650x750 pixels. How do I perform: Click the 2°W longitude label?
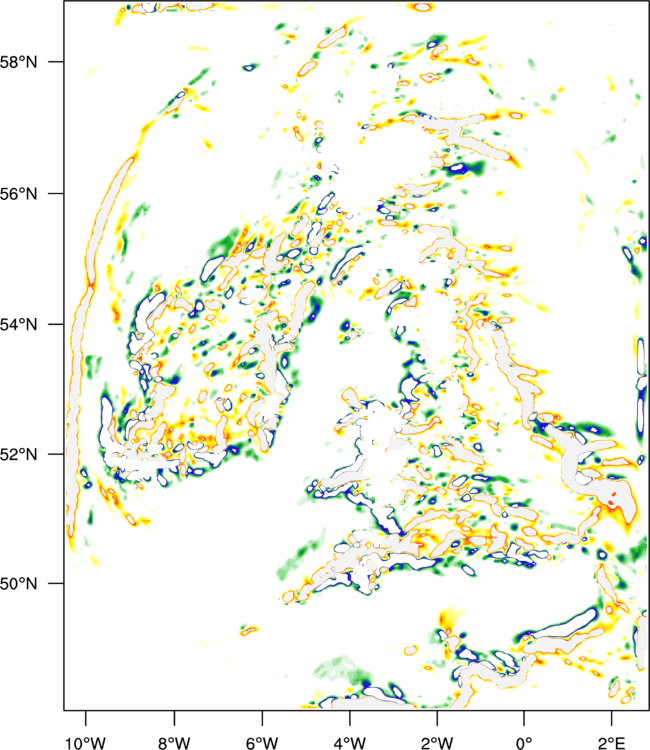[x=437, y=742]
